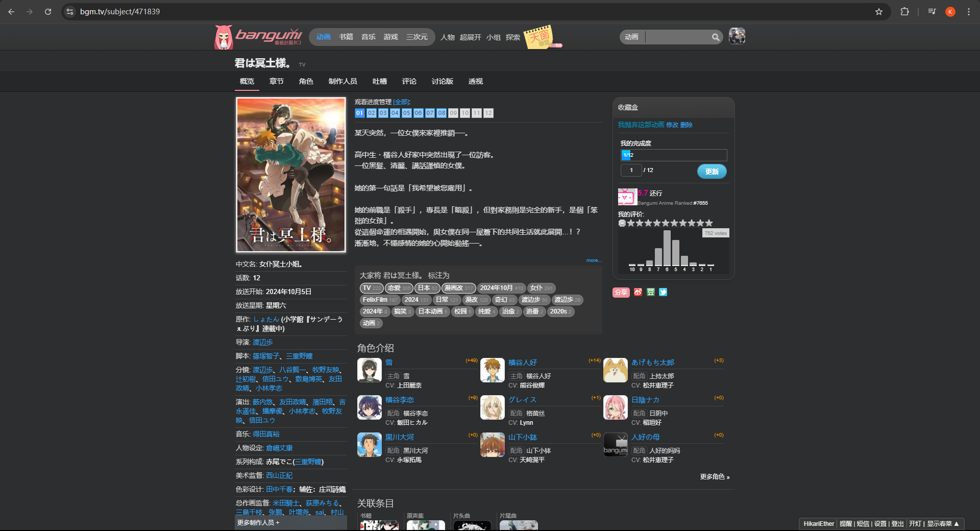
Task: Select episode 08 progress box
Action: 442,113
